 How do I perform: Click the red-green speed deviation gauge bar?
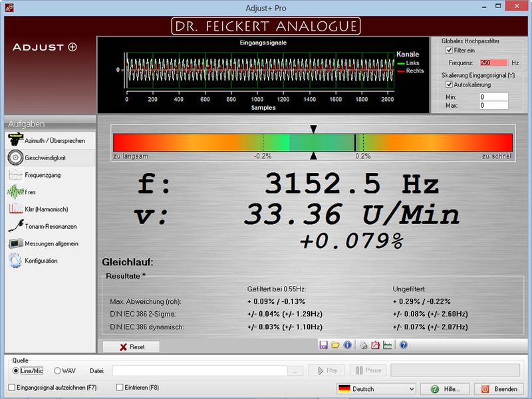click(313, 142)
